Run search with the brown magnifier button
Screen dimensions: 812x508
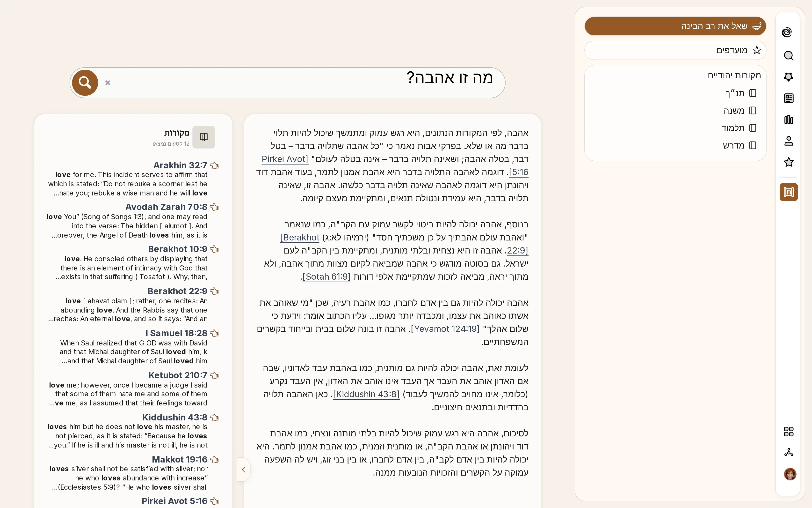point(85,83)
